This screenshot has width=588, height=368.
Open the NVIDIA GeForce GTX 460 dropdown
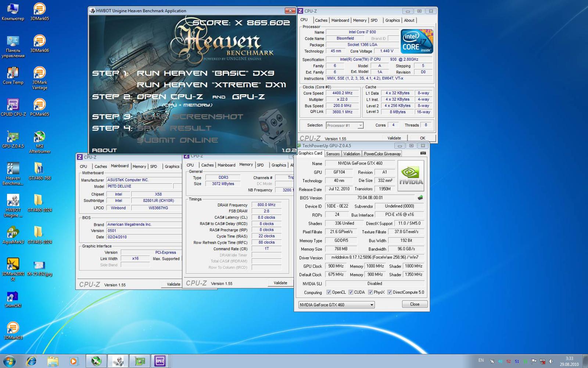point(336,305)
